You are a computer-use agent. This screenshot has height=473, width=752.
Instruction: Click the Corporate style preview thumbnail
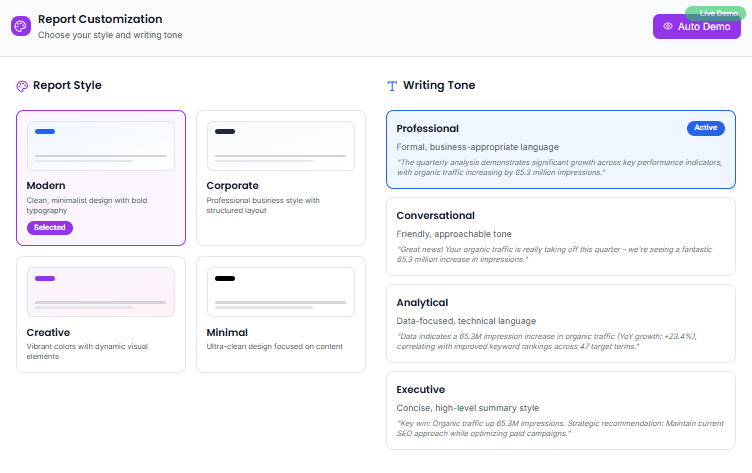click(281, 146)
